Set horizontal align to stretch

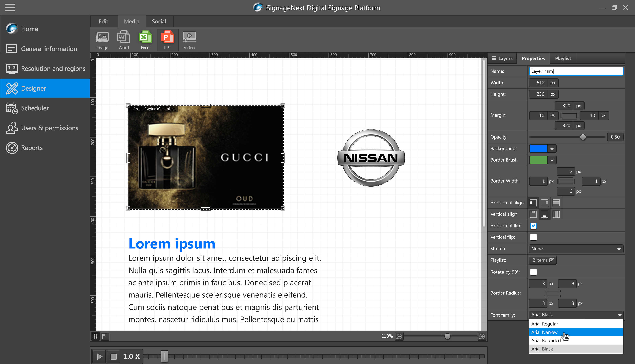pos(556,203)
